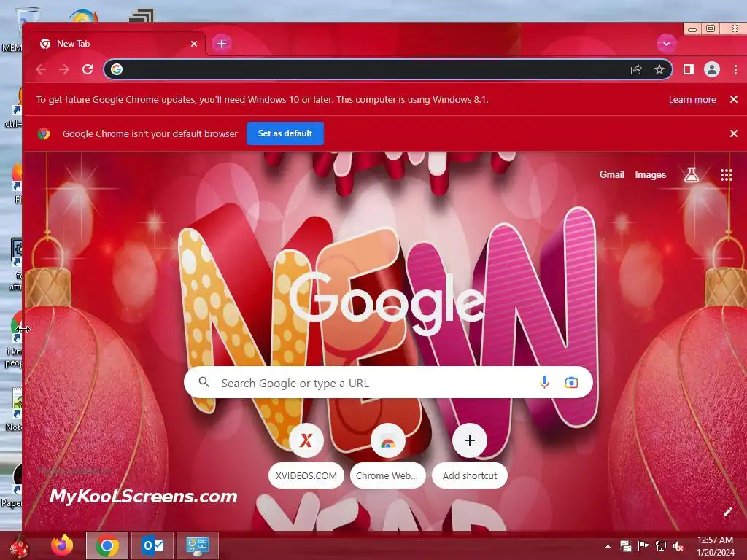Search by image with camera icon
This screenshot has width=747, height=560.
pos(571,382)
